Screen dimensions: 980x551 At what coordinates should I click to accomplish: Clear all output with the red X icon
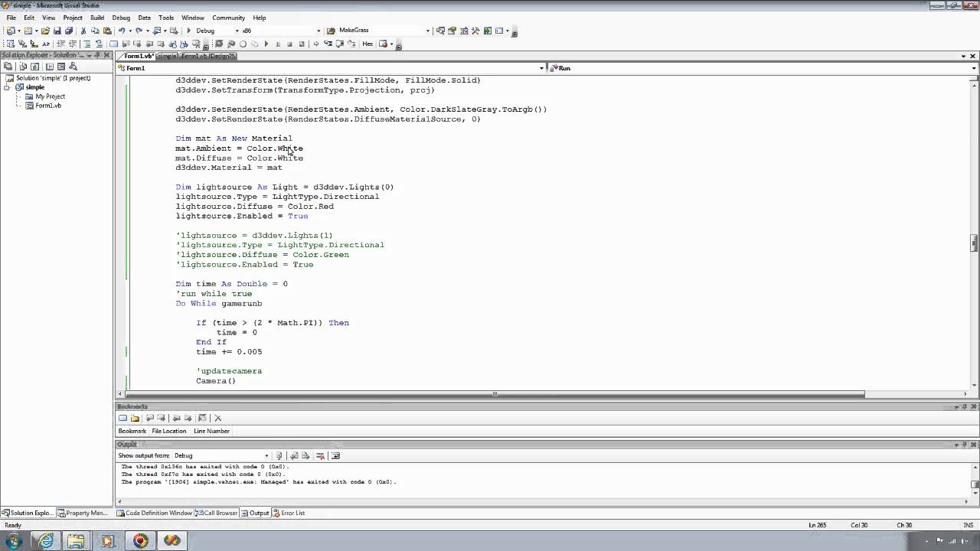(320, 455)
